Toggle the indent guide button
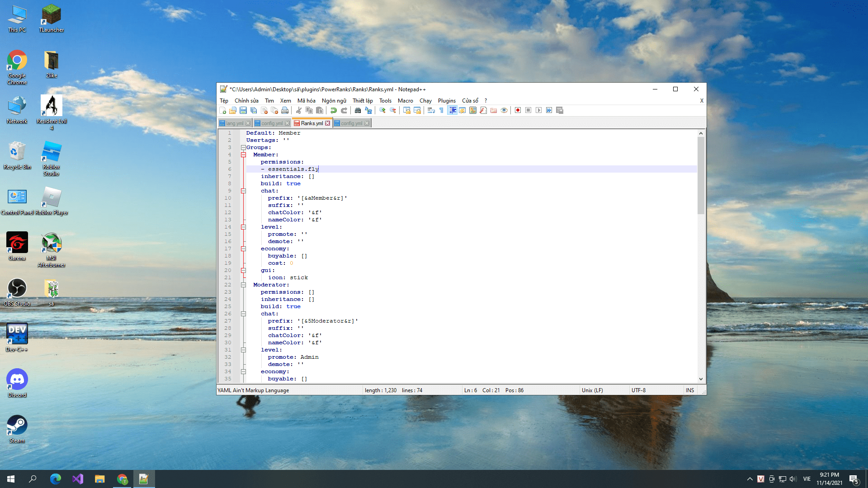868x488 pixels. 452,110
